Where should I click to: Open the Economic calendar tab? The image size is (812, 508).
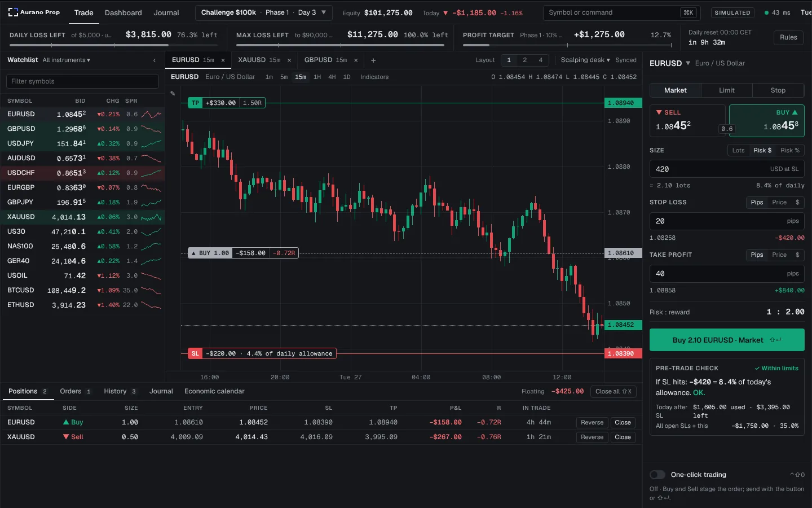(214, 391)
